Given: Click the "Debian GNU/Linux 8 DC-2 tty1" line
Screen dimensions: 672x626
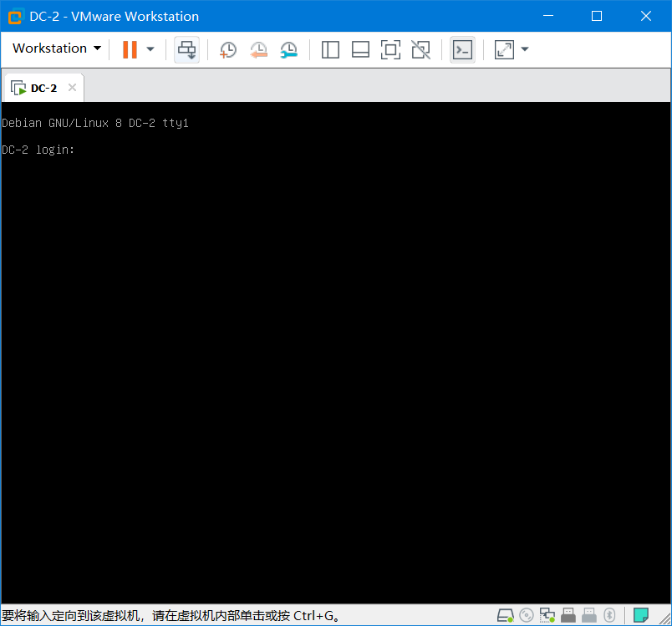Looking at the screenshot, I should click(x=95, y=124).
